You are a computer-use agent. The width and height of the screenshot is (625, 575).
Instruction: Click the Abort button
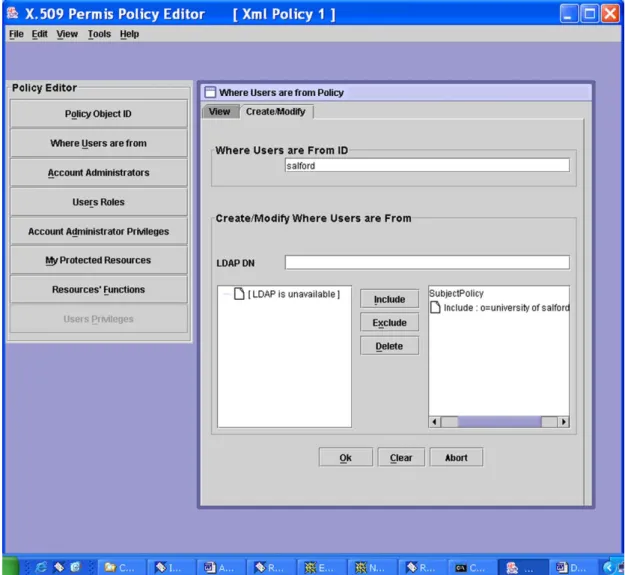coord(456,457)
